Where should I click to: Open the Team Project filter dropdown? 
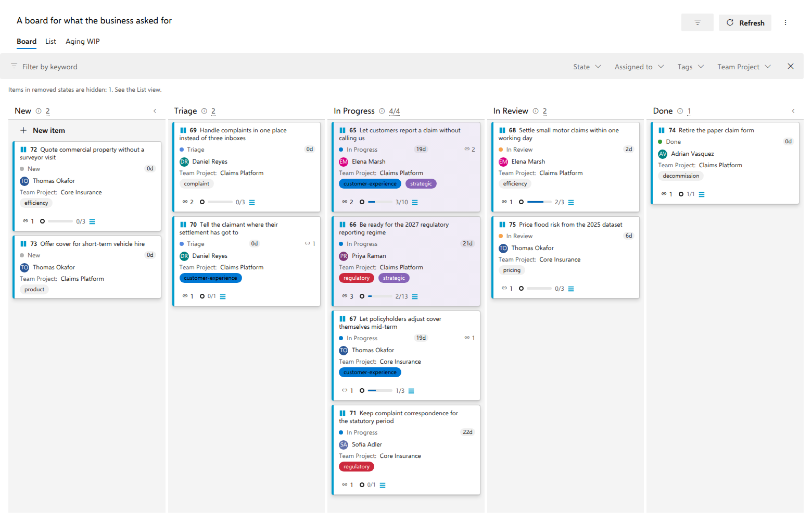click(x=744, y=67)
